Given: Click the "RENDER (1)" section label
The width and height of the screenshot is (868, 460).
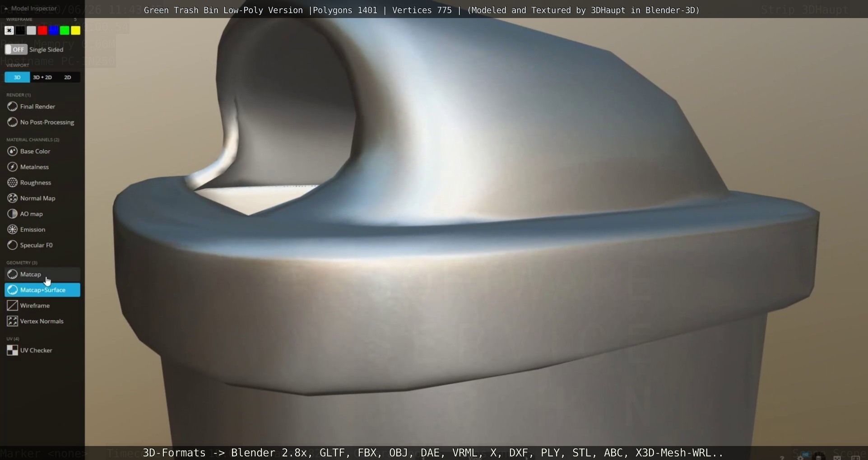Looking at the screenshot, I should 19,95.
